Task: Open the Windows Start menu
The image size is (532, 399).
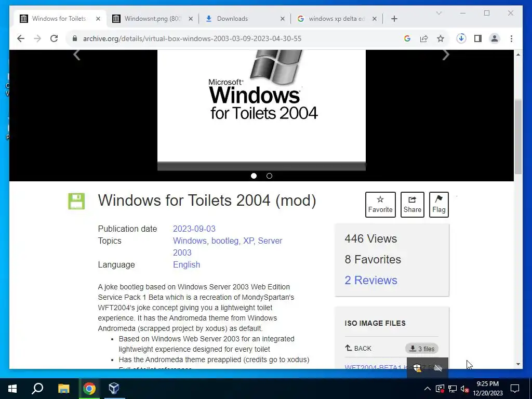Action: coord(12,389)
